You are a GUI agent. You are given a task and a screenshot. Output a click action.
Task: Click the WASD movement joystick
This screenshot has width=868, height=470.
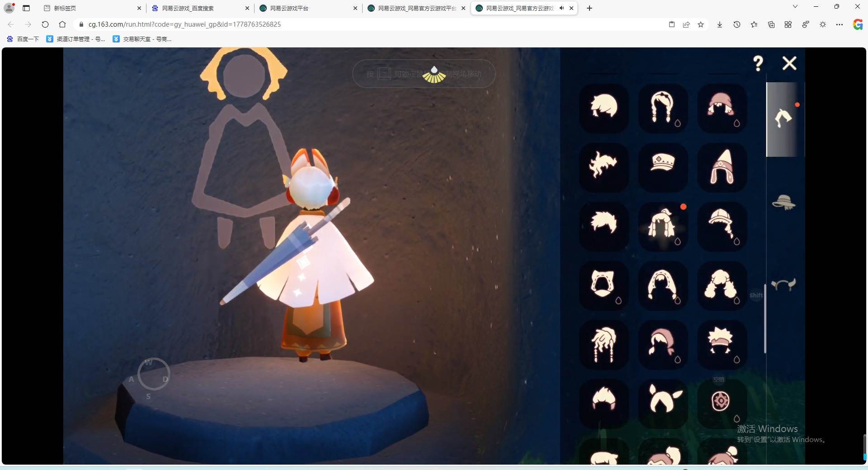pos(154,374)
